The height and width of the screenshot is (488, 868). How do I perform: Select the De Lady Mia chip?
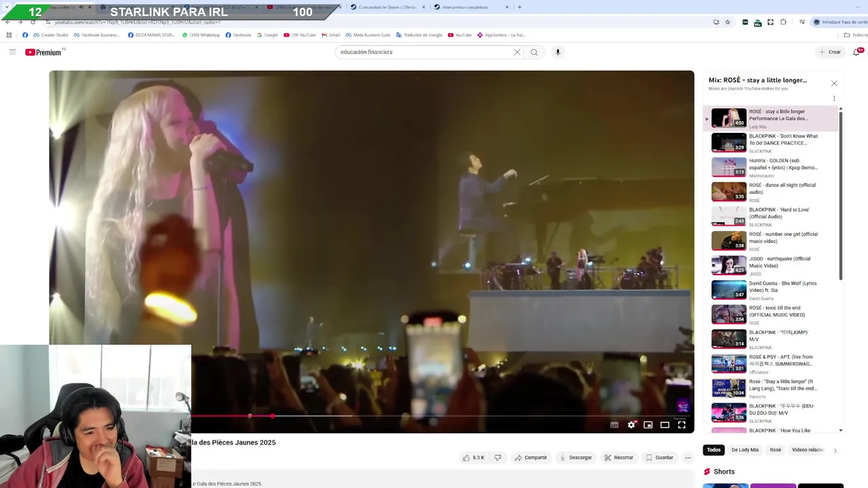[x=745, y=450]
